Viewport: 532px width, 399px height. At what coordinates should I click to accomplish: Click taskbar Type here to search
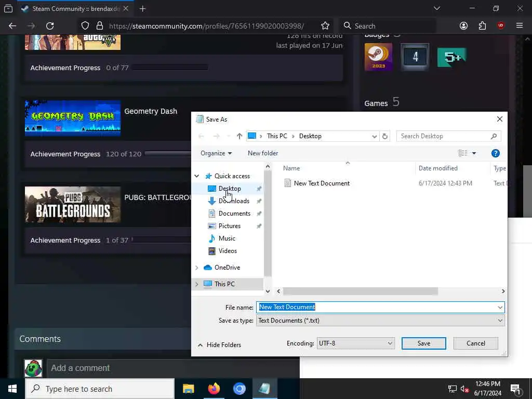tap(100, 389)
